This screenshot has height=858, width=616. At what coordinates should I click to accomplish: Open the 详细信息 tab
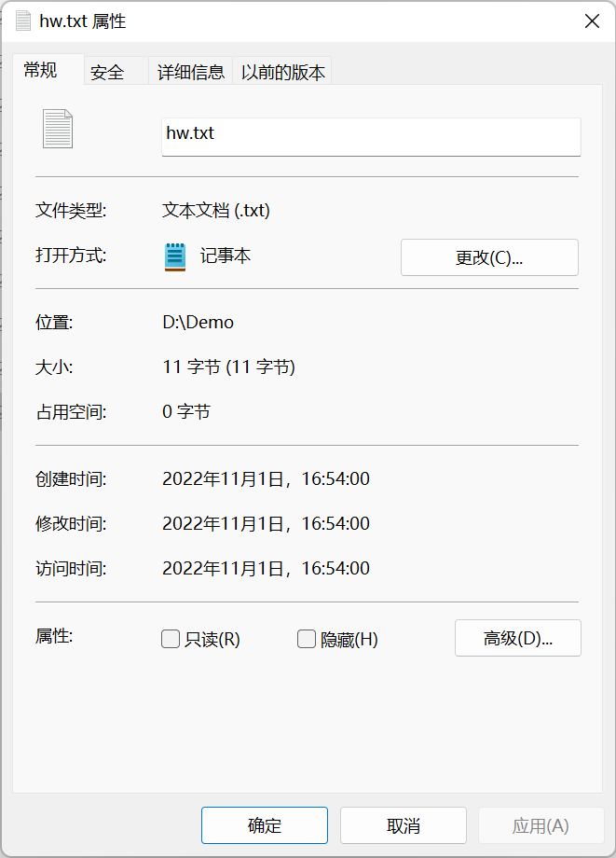(x=190, y=72)
